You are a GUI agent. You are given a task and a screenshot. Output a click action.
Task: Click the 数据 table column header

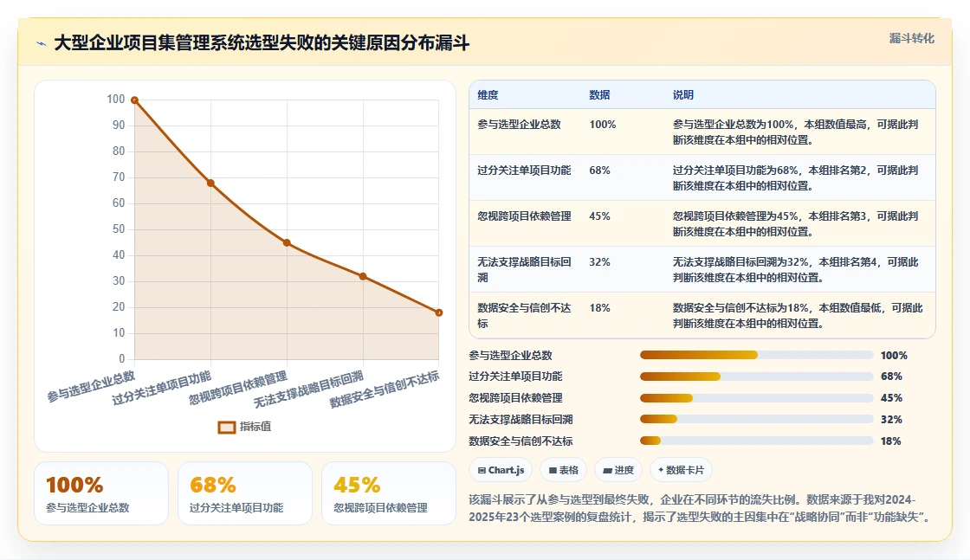click(x=599, y=94)
